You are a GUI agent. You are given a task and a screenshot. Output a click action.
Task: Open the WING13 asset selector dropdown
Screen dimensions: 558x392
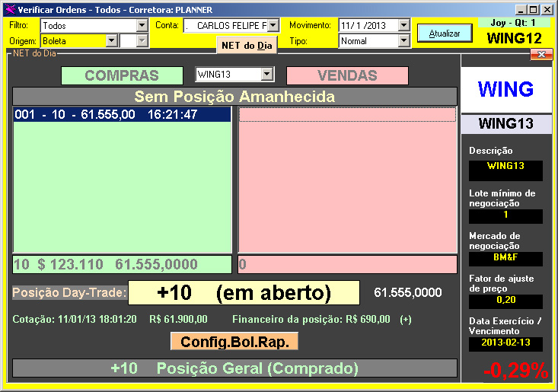click(x=266, y=75)
